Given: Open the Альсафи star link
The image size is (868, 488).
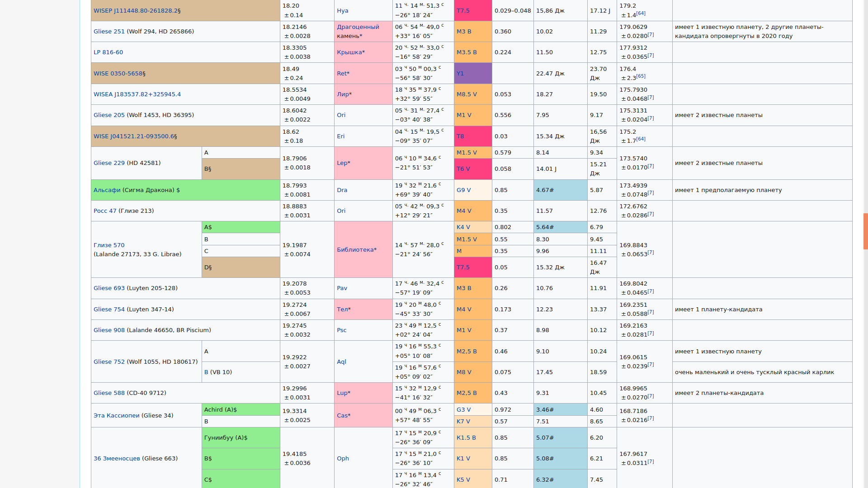Looking at the screenshot, I should 107,190.
